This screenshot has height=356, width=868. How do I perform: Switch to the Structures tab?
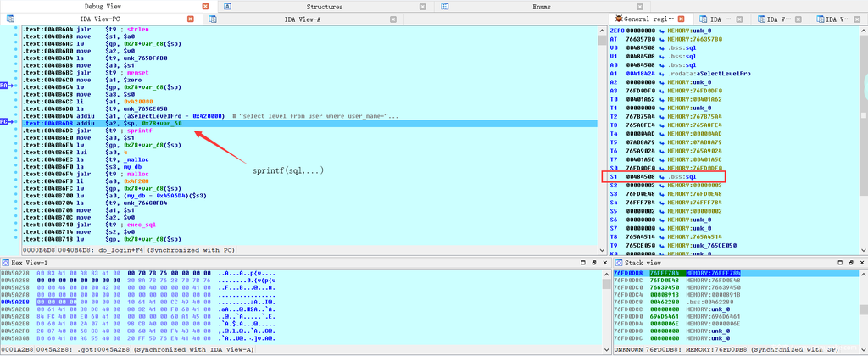click(324, 6)
